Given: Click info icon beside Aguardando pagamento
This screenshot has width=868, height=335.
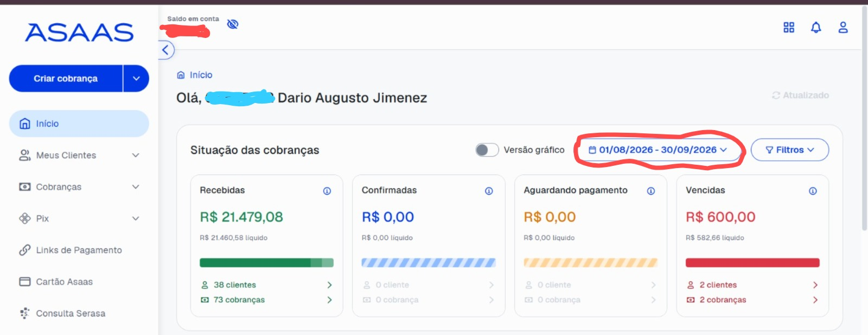Looking at the screenshot, I should click(651, 191).
